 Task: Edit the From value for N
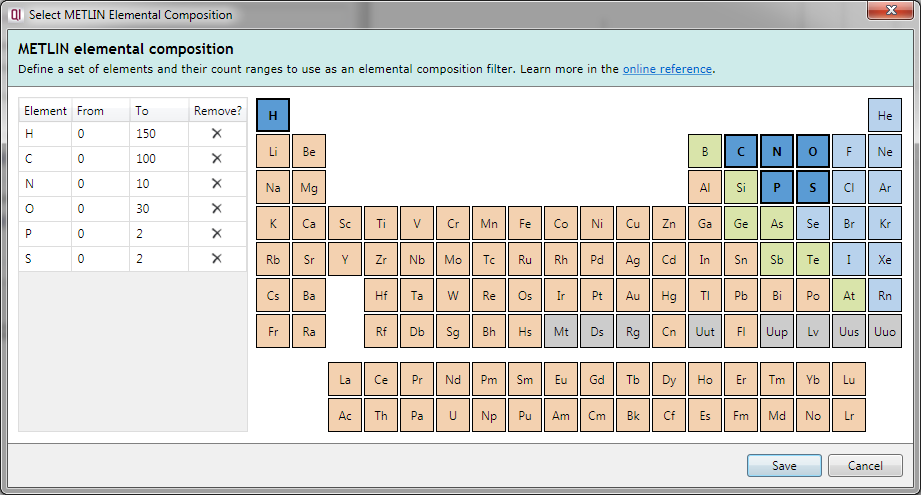coord(100,184)
